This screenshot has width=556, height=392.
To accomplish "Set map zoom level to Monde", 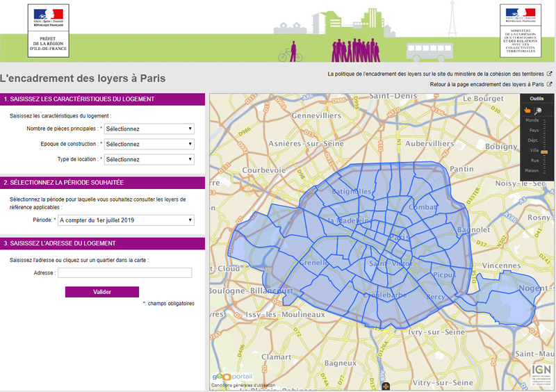I will point(532,120).
